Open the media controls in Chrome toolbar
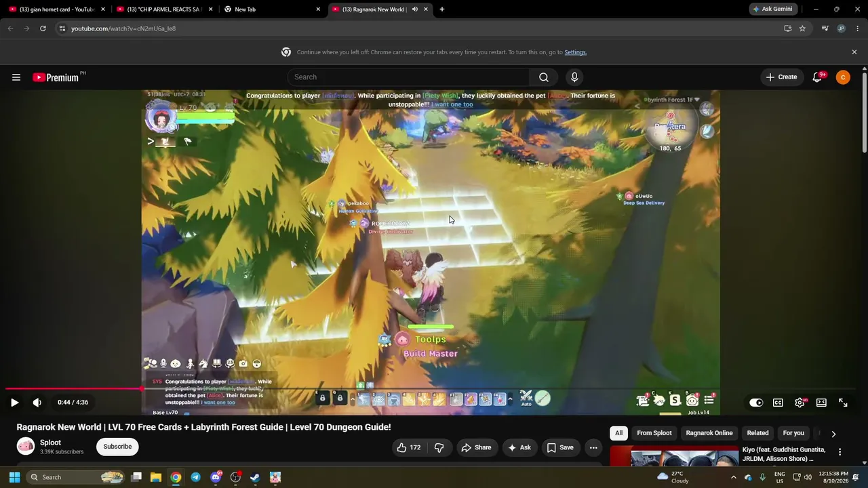The image size is (868, 488). [x=825, y=28]
